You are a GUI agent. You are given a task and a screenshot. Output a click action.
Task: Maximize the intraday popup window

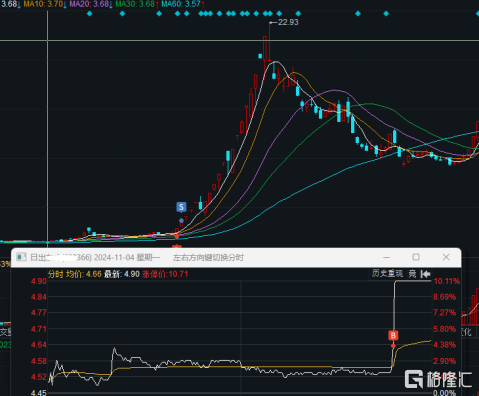pos(416,257)
